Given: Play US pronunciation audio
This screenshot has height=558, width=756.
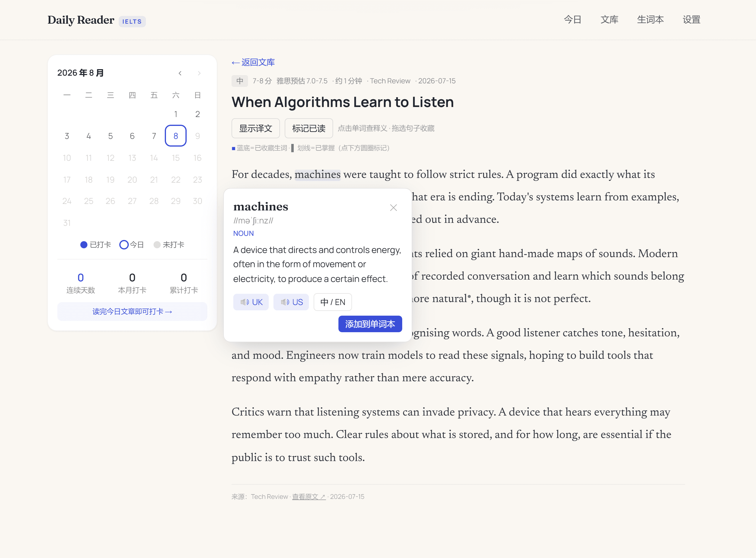Looking at the screenshot, I should (291, 302).
